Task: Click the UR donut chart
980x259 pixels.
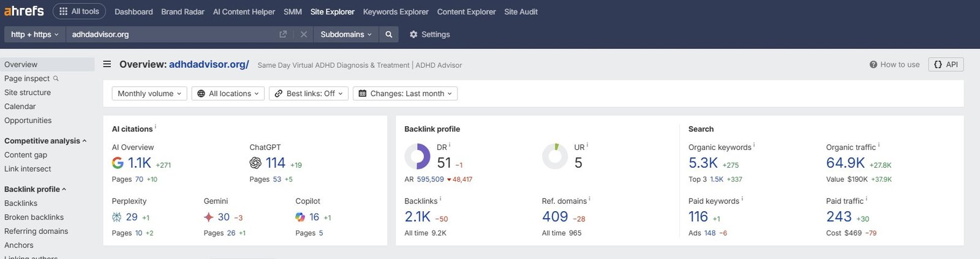Action: 555,156
